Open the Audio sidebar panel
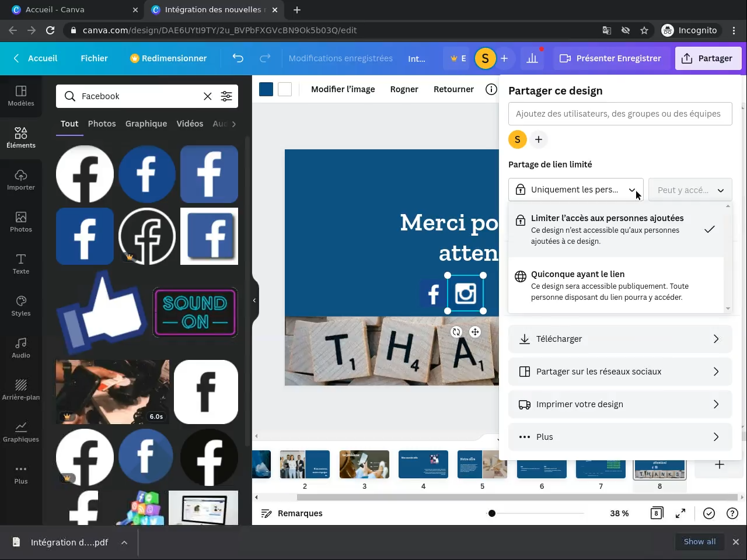Screen dimensions: 747x560 point(21,348)
